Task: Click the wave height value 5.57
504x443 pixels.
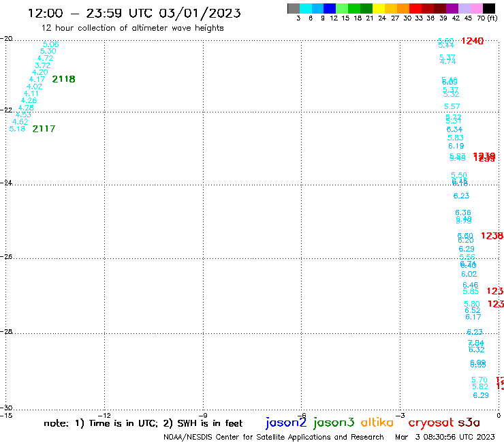Action: click(x=452, y=106)
